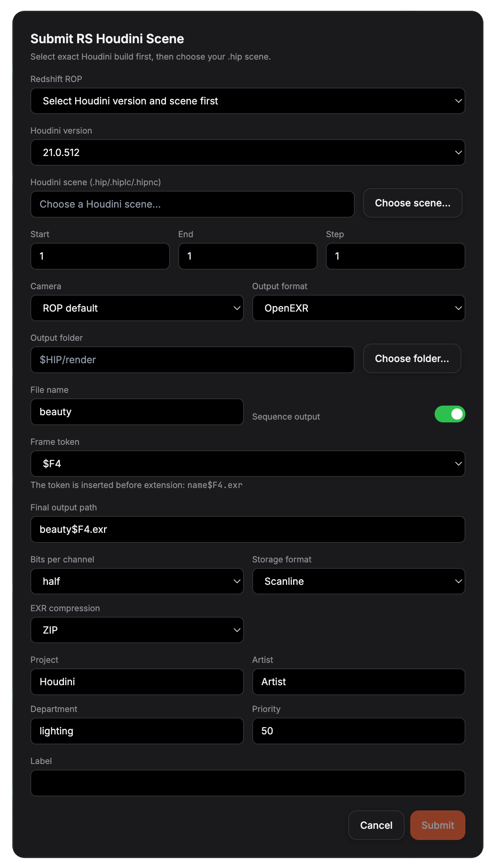Expand the Camera selection dropdown
This screenshot has height=868, width=495.
137,308
